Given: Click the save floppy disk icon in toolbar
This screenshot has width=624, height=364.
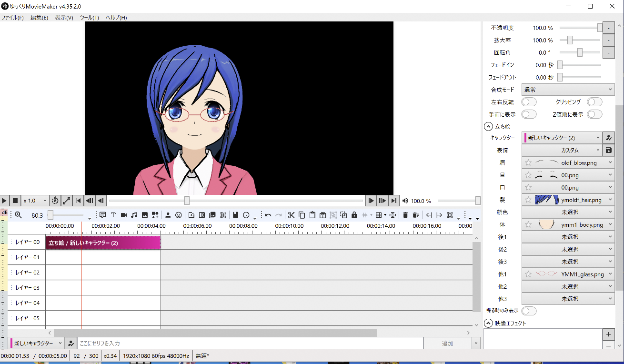Looking at the screenshot, I should click(235, 215).
